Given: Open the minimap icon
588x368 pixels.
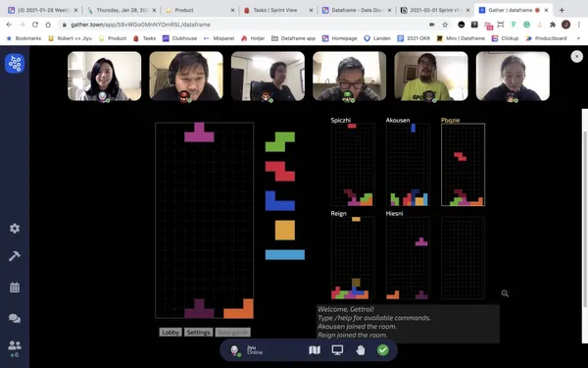Looking at the screenshot, I should click(315, 350).
